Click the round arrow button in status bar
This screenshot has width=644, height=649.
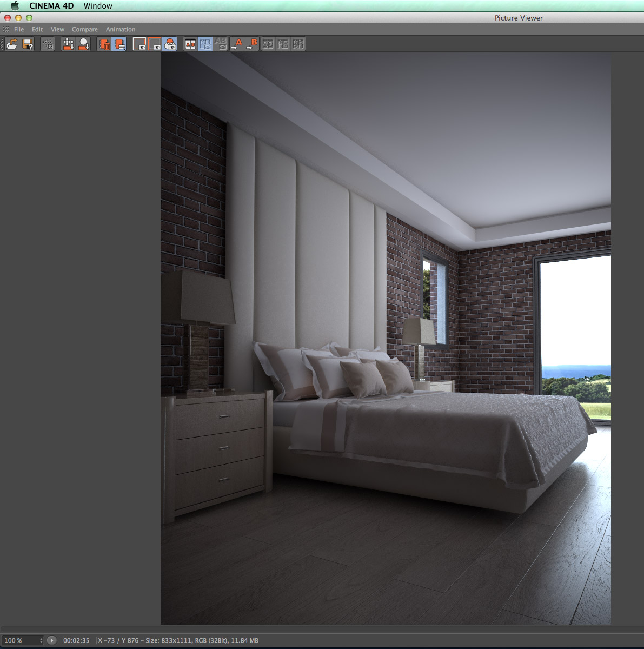(x=52, y=640)
